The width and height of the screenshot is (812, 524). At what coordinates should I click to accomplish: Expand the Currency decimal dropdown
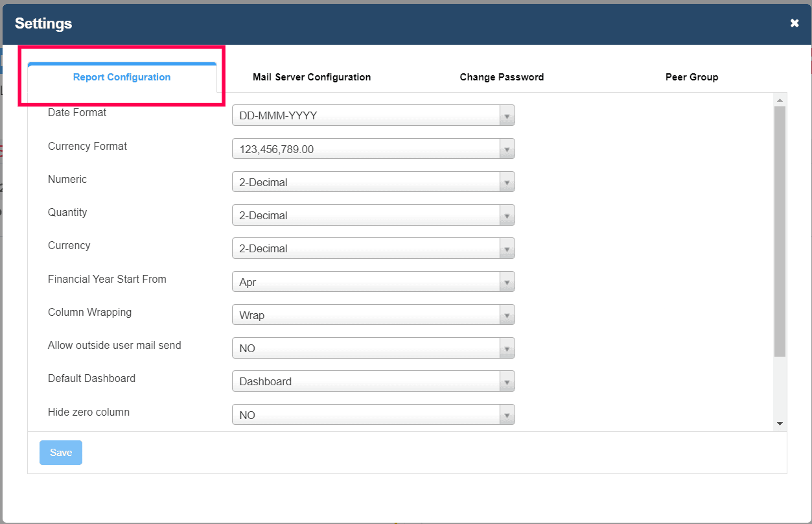[373, 248]
